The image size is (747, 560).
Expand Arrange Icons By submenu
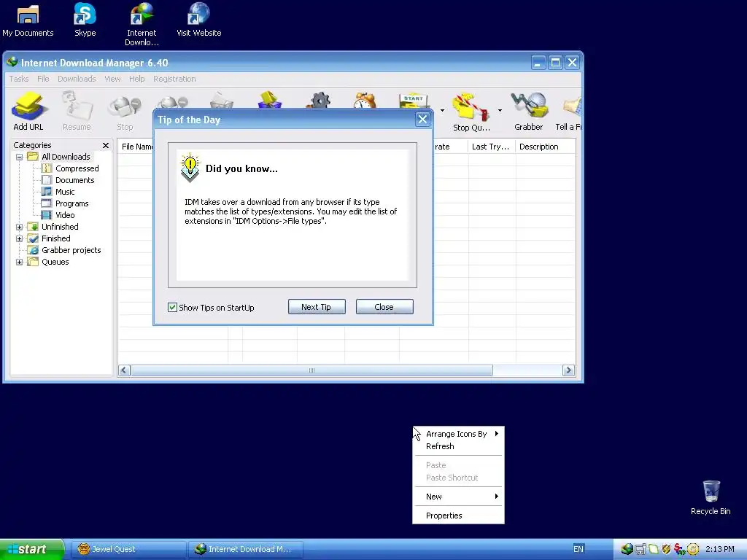coord(458,434)
